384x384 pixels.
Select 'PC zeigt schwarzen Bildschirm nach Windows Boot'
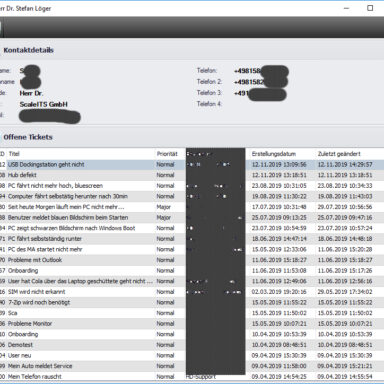[x=192, y=228]
